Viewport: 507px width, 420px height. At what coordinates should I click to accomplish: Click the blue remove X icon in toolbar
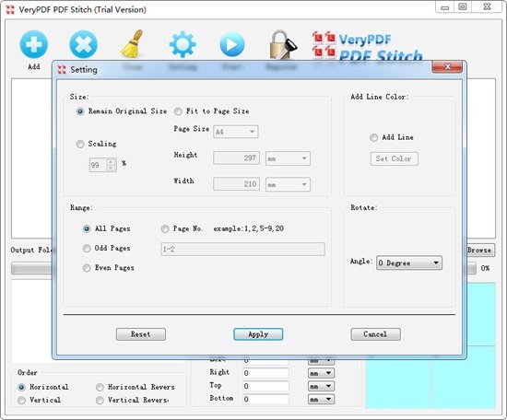coord(83,44)
